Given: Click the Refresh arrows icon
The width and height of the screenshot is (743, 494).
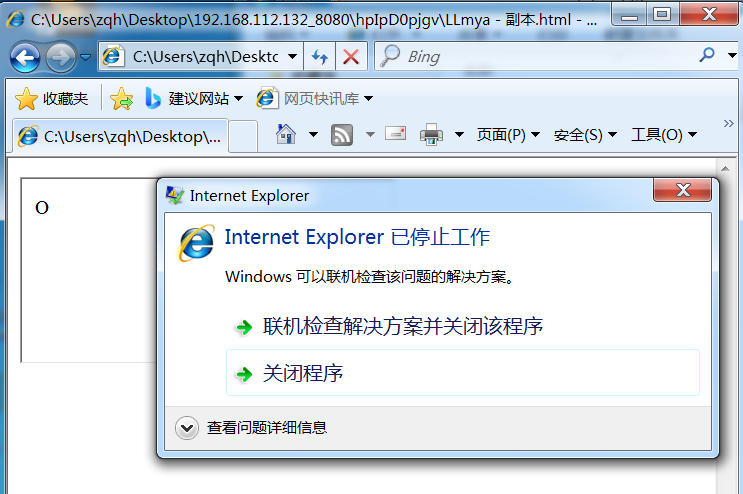Looking at the screenshot, I should point(320,57).
